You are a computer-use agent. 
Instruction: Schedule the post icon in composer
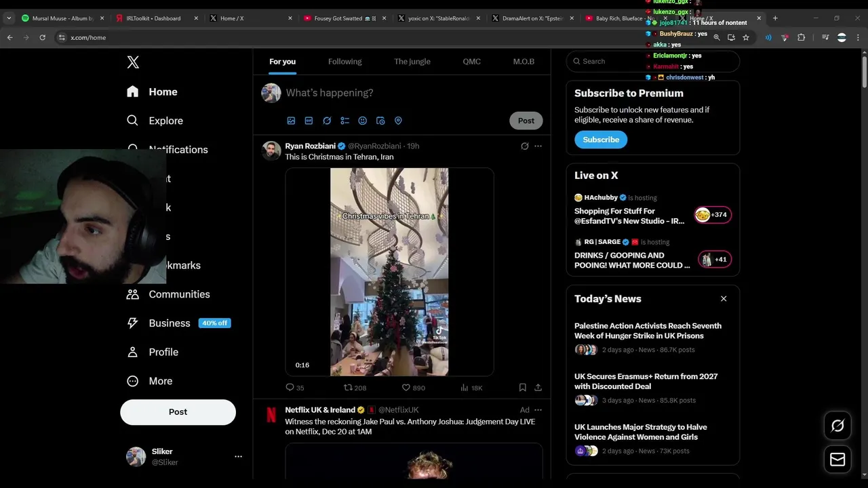380,121
